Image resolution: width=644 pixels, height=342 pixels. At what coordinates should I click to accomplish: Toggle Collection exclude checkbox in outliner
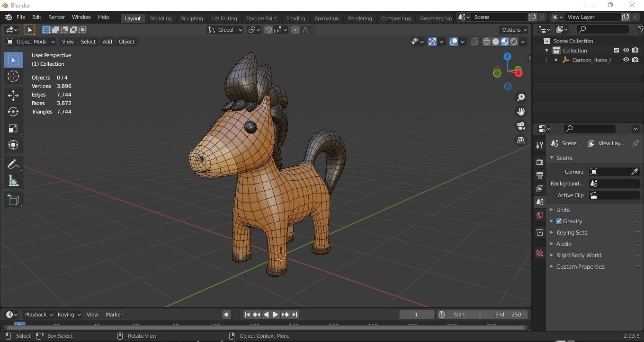617,50
